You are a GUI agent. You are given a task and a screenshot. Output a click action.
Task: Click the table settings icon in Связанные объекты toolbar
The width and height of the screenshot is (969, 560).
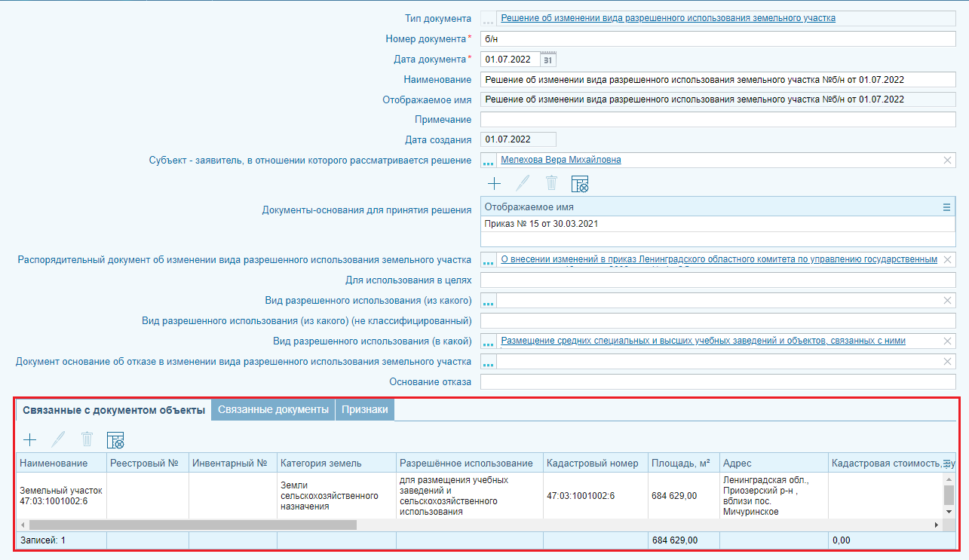tap(115, 439)
